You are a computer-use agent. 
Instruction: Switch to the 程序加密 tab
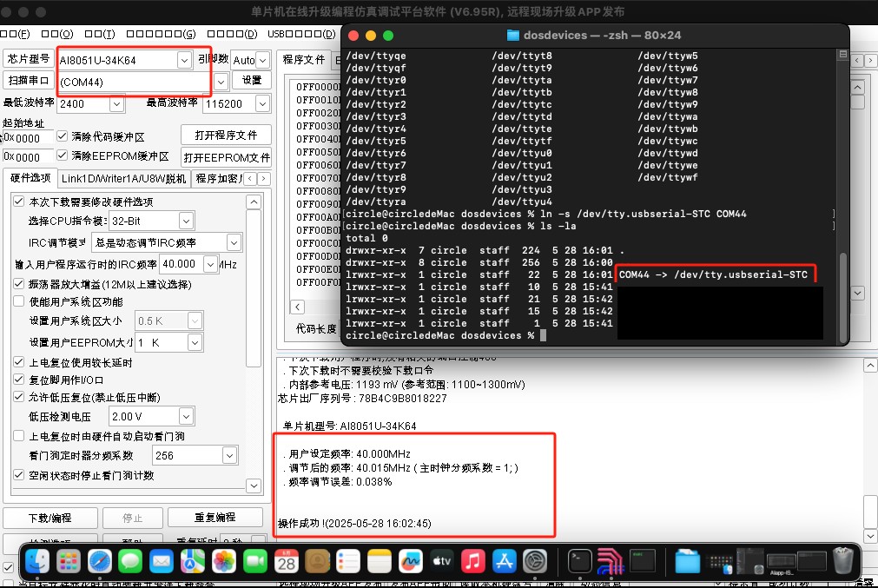(218, 178)
